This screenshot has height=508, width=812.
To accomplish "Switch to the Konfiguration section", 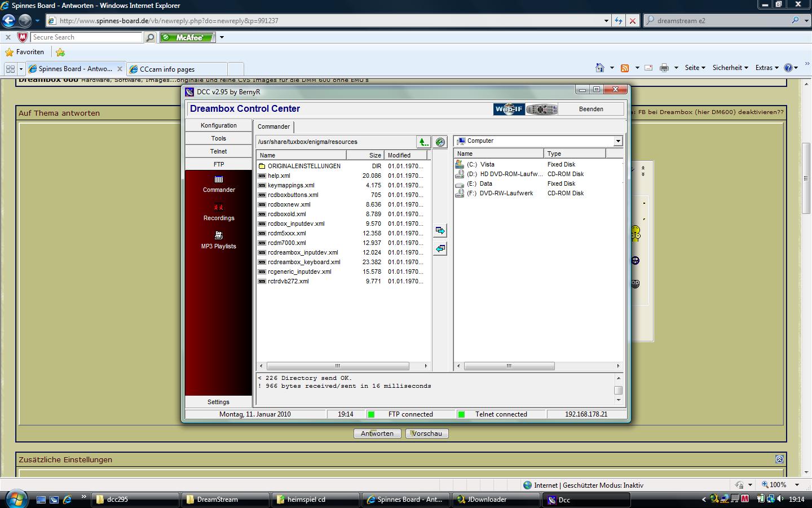I will click(219, 125).
